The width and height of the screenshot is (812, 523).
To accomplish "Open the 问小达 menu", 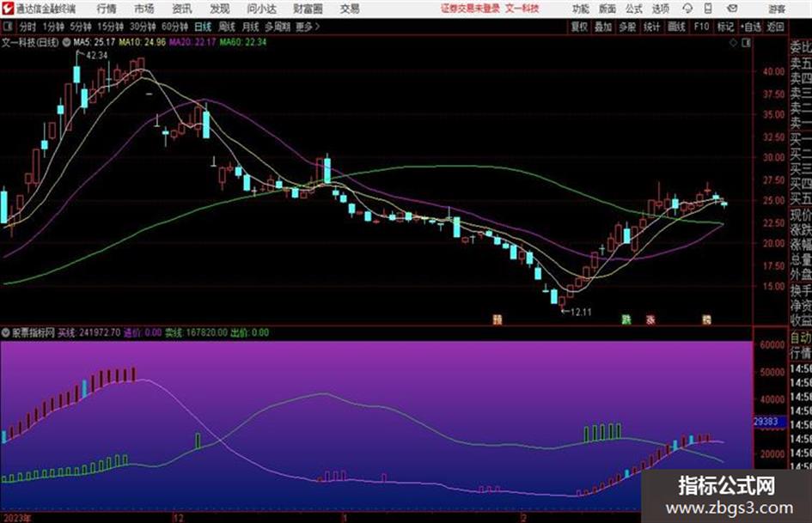I will 261,9.
